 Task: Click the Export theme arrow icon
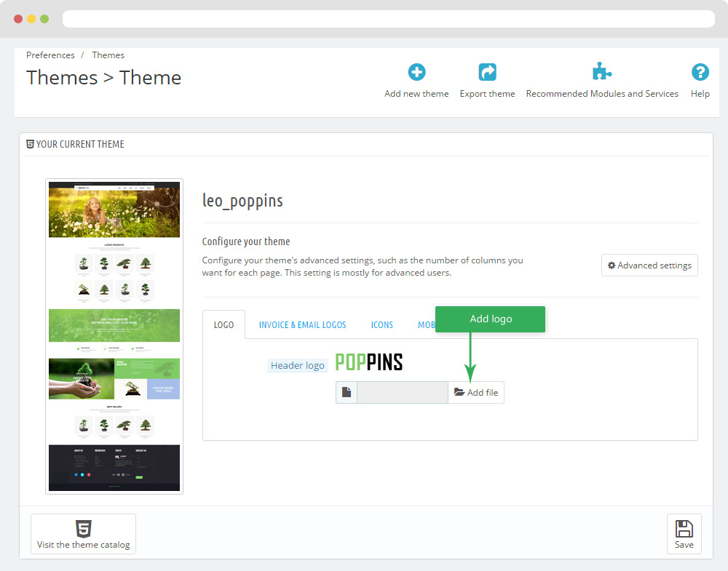pos(487,72)
